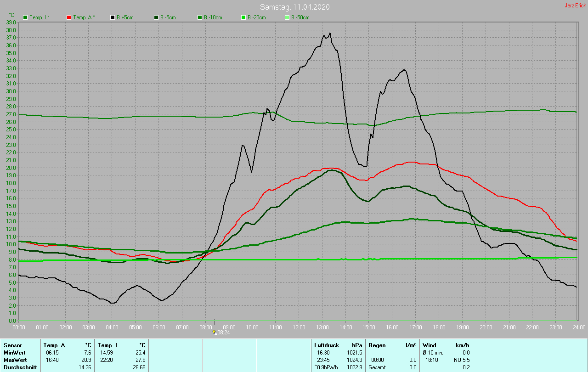Select the 24:00 x-axis time label
This screenshot has width=588, height=372.
[x=579, y=327]
